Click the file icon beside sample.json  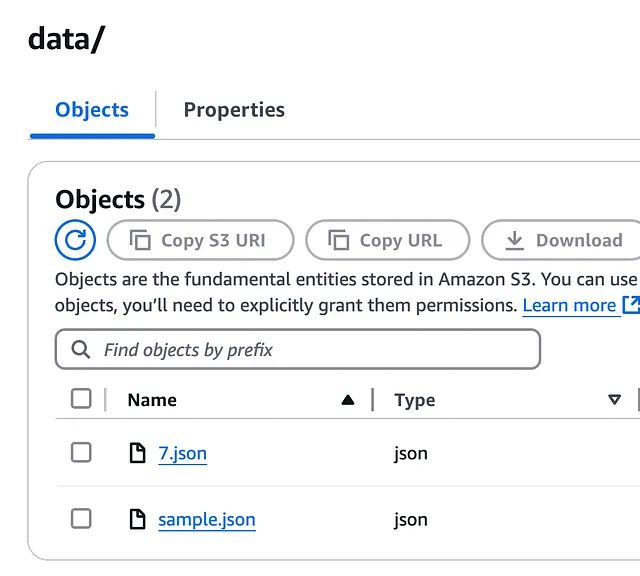tap(138, 519)
